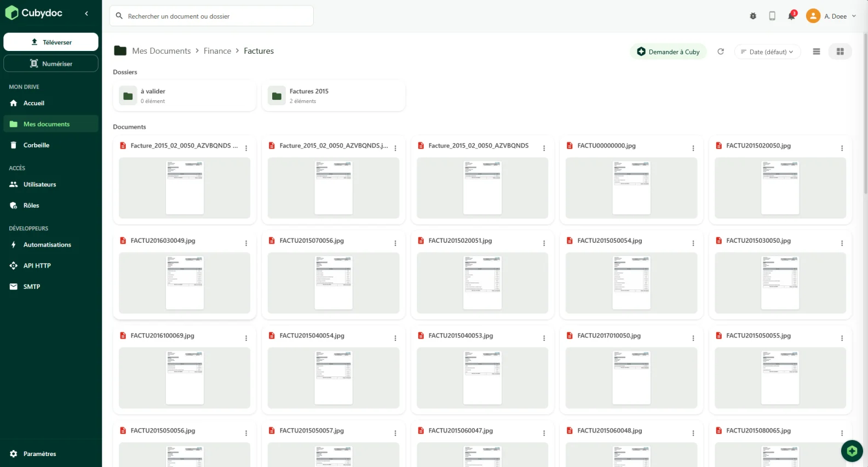Open the Date (défaut) sort dropdown
The width and height of the screenshot is (868, 467).
pyautogui.click(x=767, y=52)
